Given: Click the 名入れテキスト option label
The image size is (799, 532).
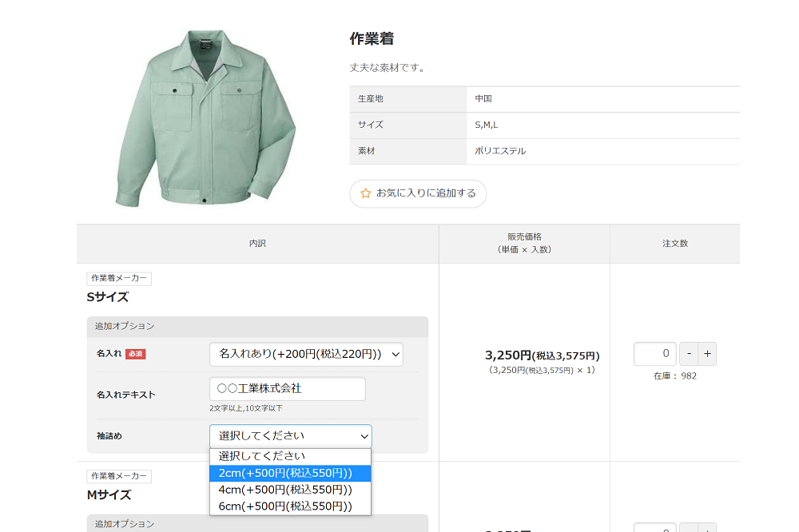Looking at the screenshot, I should tap(126, 395).
